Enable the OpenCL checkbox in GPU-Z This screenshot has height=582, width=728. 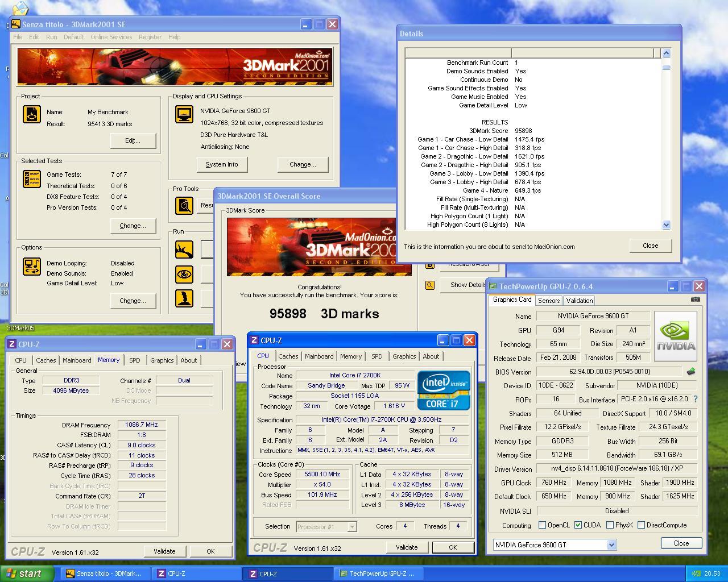click(542, 525)
